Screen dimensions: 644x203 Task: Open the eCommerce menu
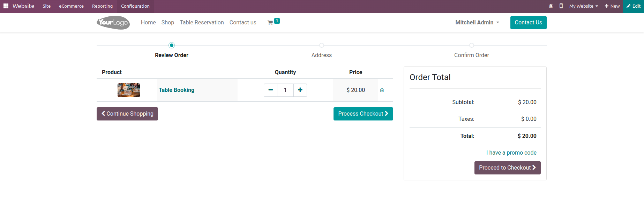[71, 6]
